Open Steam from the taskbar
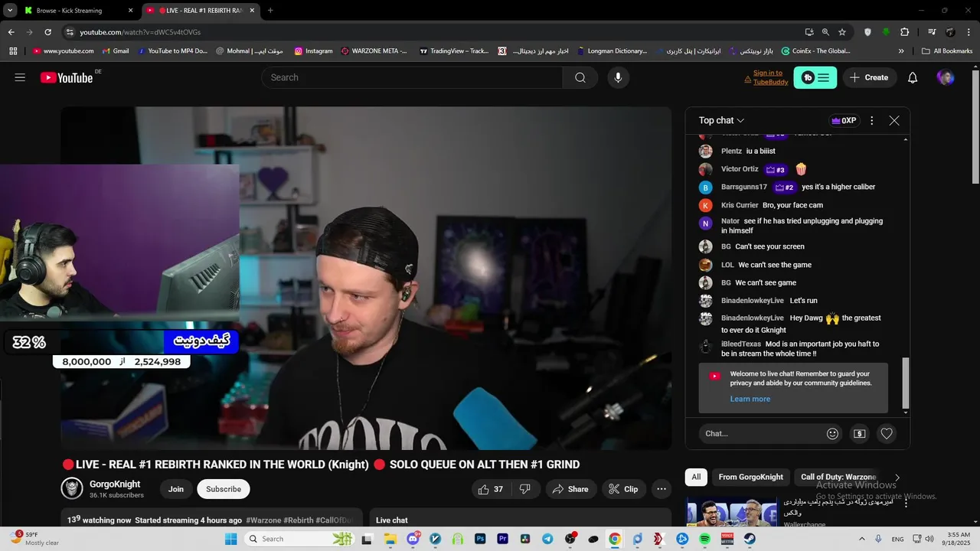980x551 pixels. tap(750, 539)
